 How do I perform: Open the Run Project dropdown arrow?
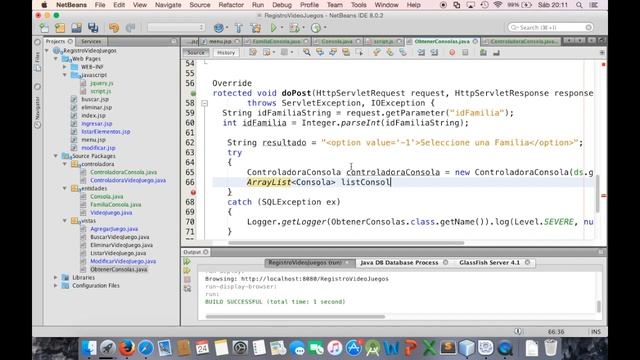click(282, 28)
